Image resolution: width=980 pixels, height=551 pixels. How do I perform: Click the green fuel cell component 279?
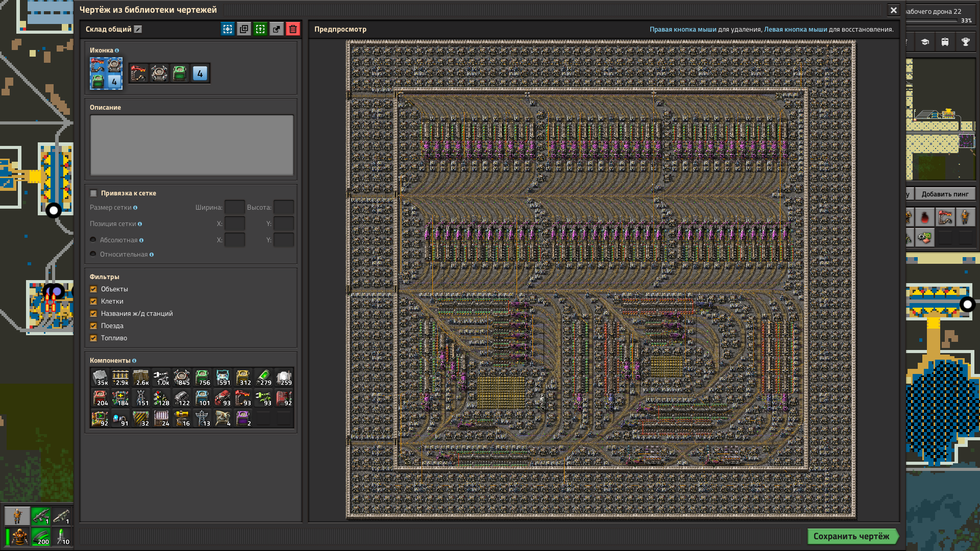pos(263,378)
